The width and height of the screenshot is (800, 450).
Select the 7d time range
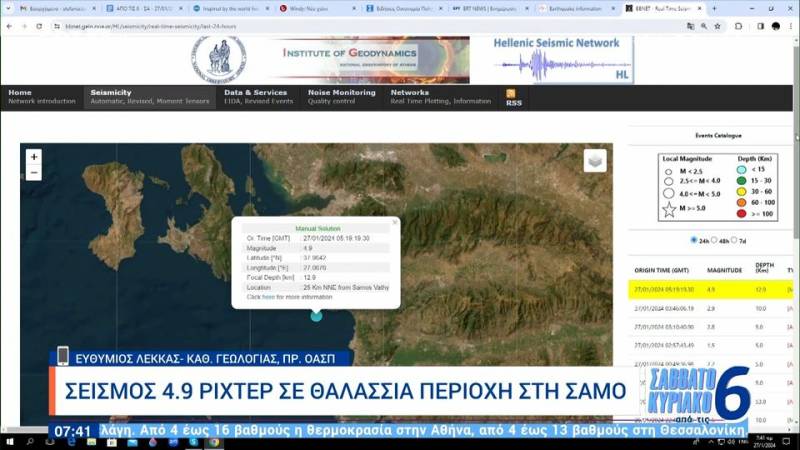[734, 240]
